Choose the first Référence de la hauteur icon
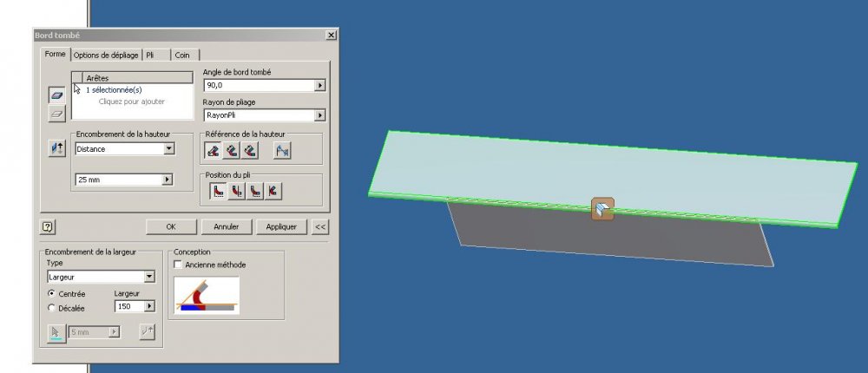The width and height of the screenshot is (868, 373). pos(213,151)
